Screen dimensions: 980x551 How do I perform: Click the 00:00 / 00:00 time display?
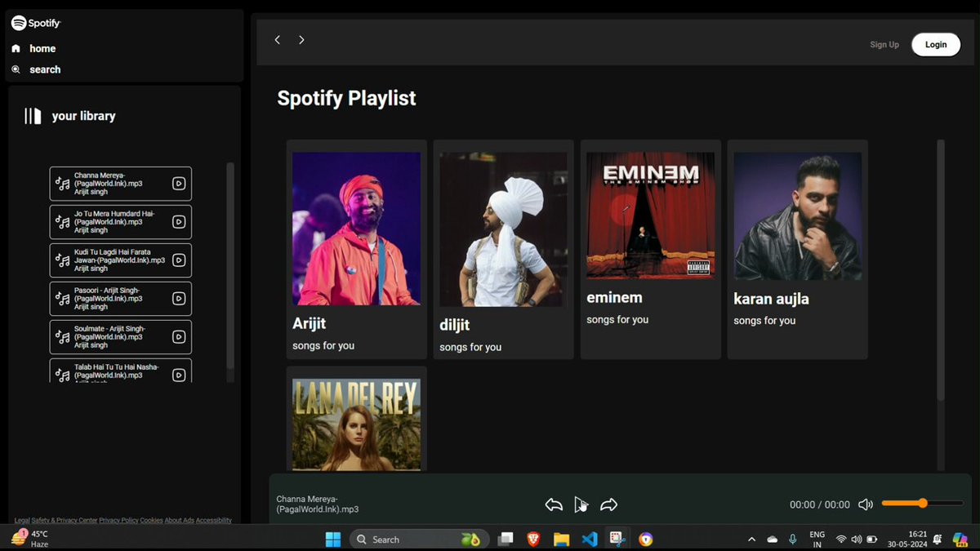click(x=820, y=504)
